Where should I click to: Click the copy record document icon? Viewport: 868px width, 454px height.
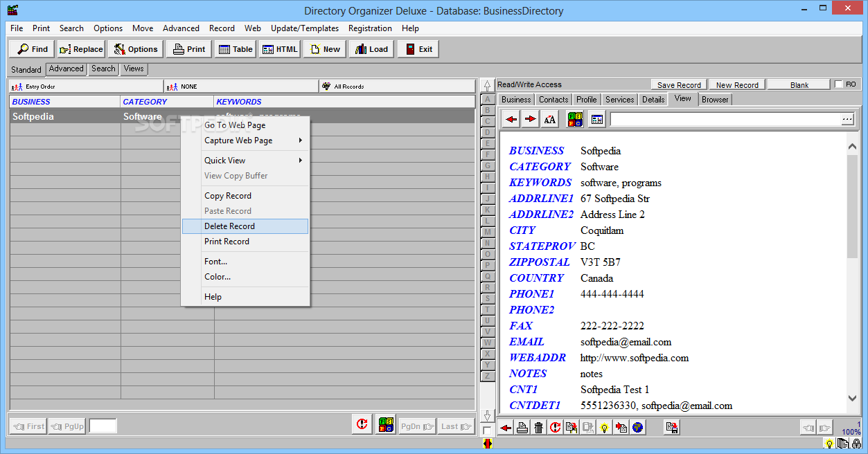572,428
